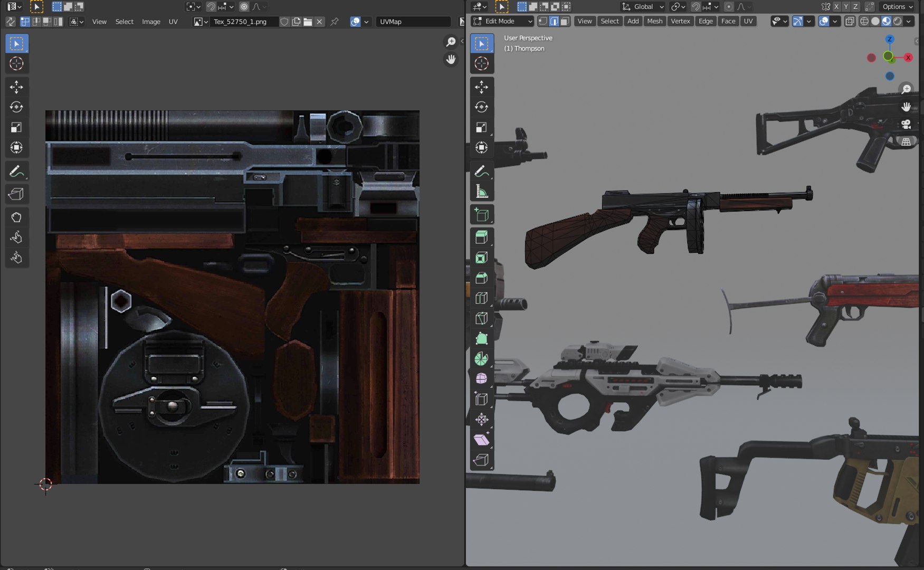Select the Rotate tool in the UV editor
This screenshot has height=570, width=924.
16,107
